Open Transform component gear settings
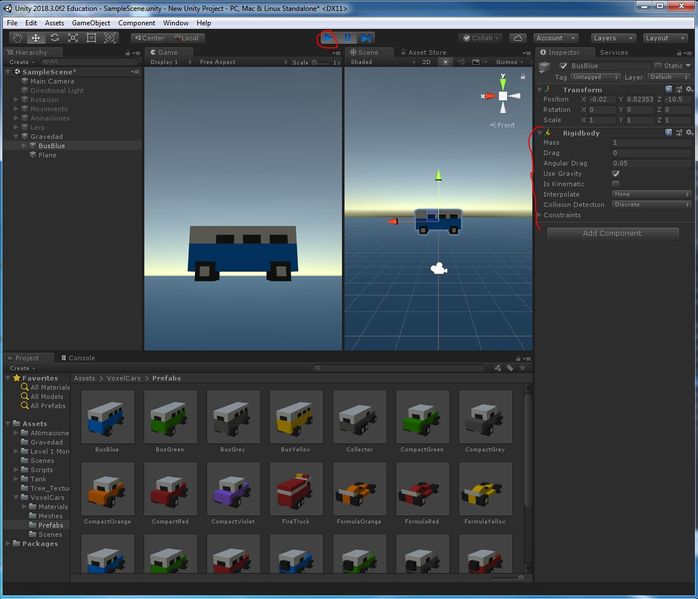Screen dimensions: 698x599 [x=690, y=89]
